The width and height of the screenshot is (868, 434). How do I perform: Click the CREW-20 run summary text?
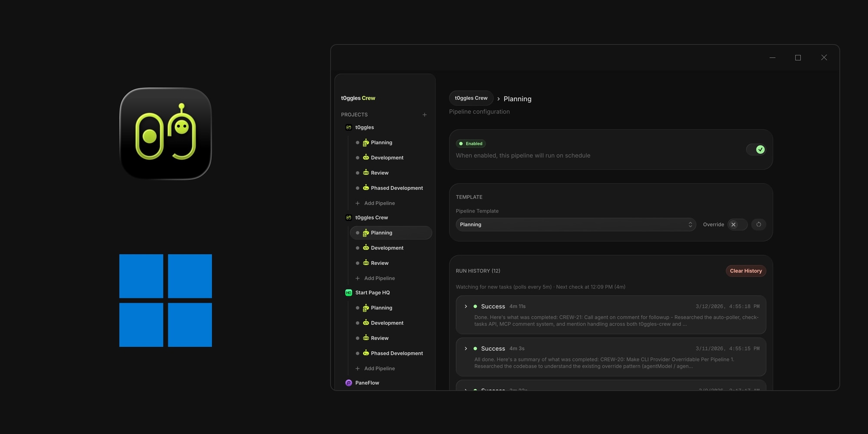604,363
